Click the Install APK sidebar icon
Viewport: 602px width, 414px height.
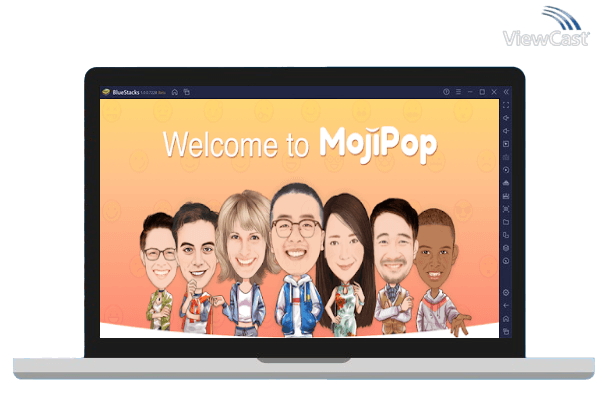tap(506, 183)
